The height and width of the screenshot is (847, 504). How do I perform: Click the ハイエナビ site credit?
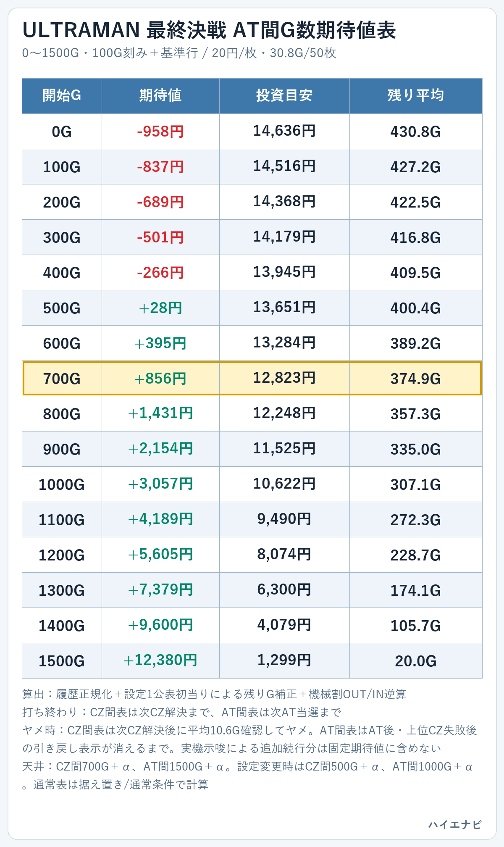click(x=455, y=825)
